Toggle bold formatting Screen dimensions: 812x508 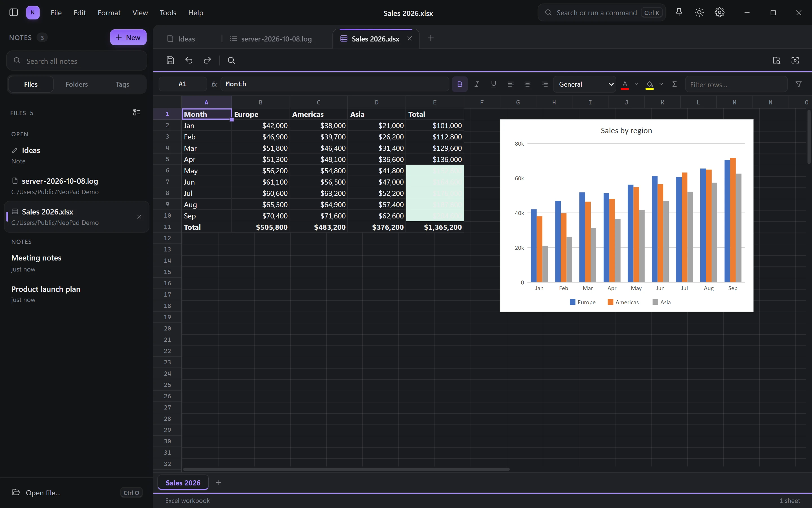(460, 84)
